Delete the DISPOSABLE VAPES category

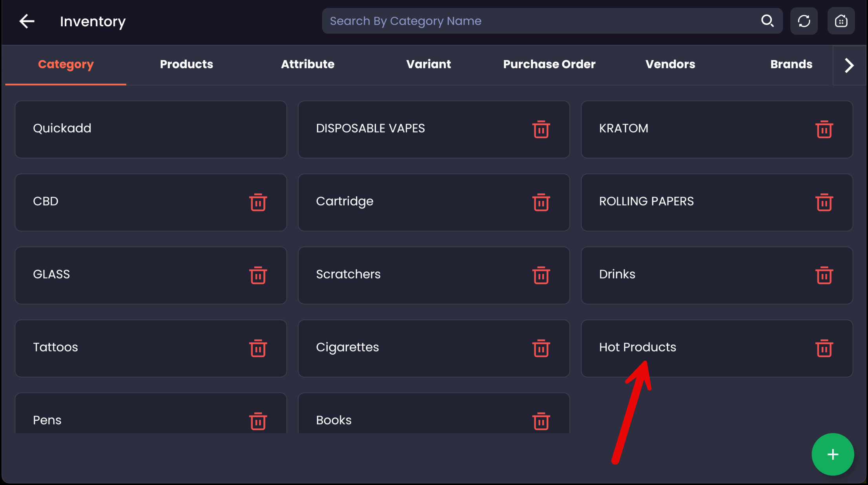541,129
